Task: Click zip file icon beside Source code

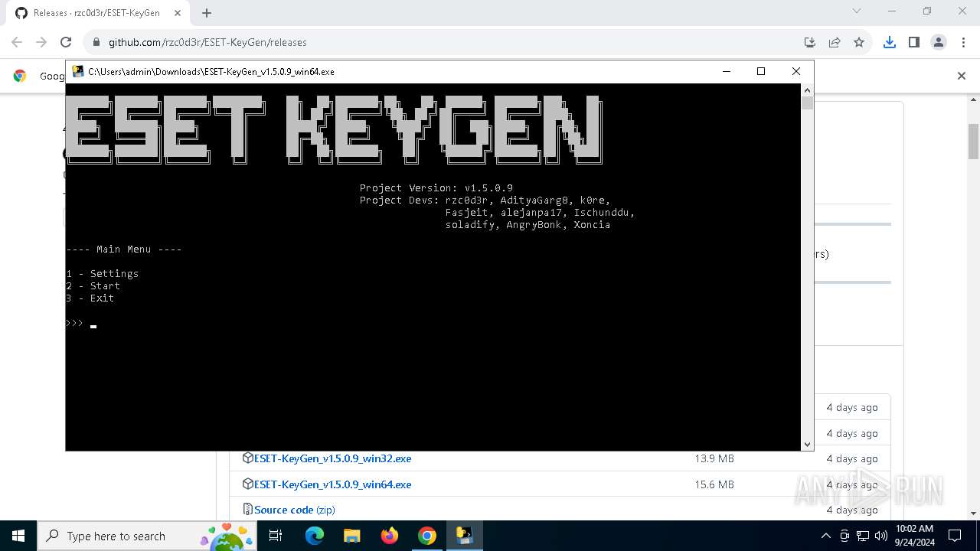Action: click(x=248, y=510)
